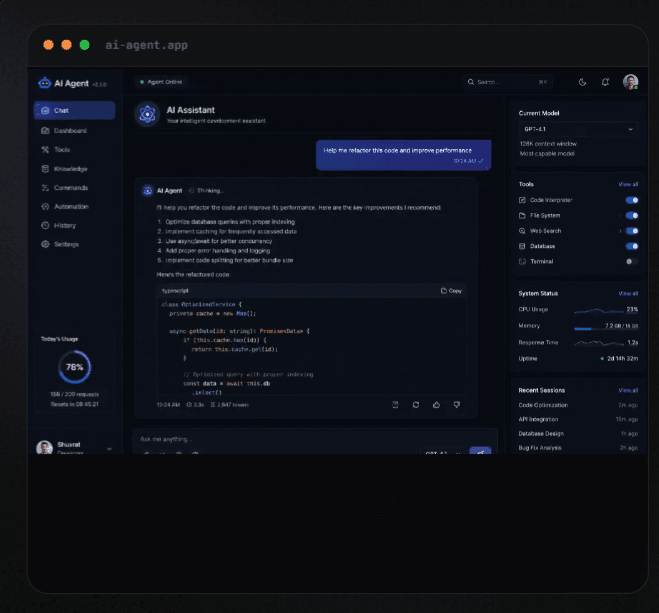This screenshot has width=659, height=613.
Task: Click the Response Time sparkline
Action: [599, 343]
